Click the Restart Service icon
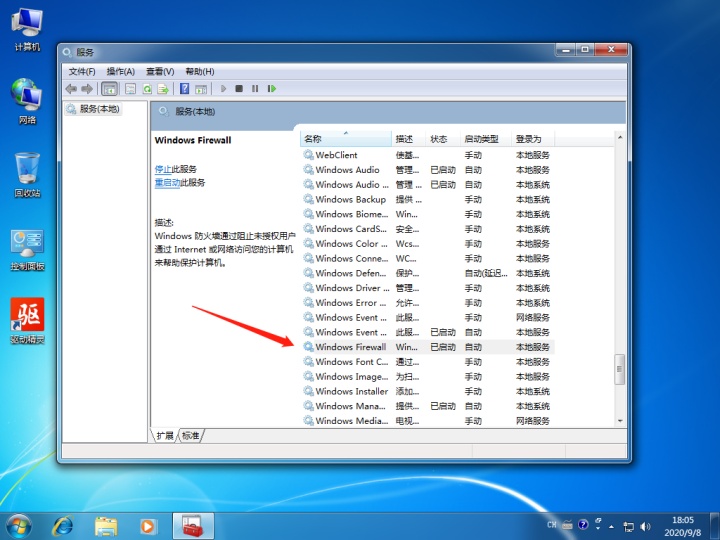720x540 pixels. coord(272,89)
